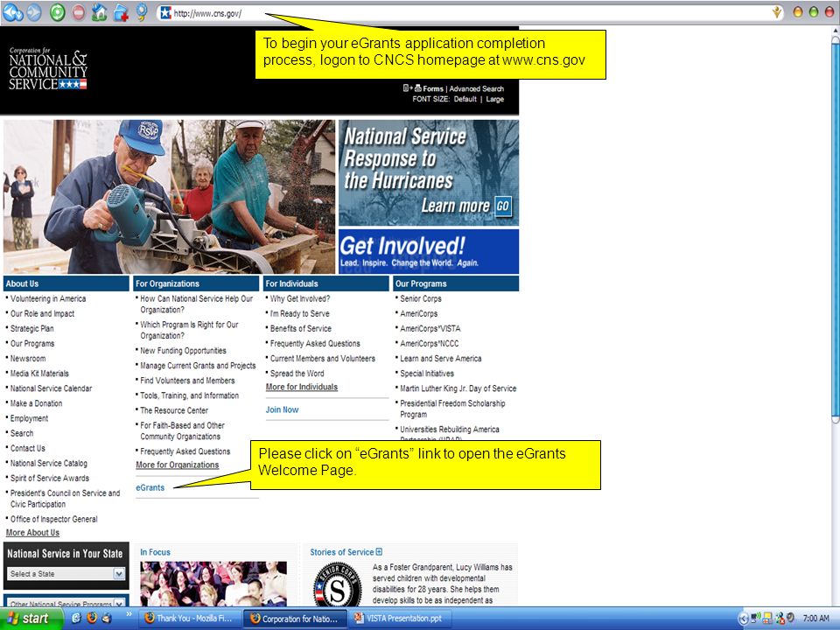
Task: Switch to Thank You Mozilla Firefox taskbar window
Action: point(189,619)
